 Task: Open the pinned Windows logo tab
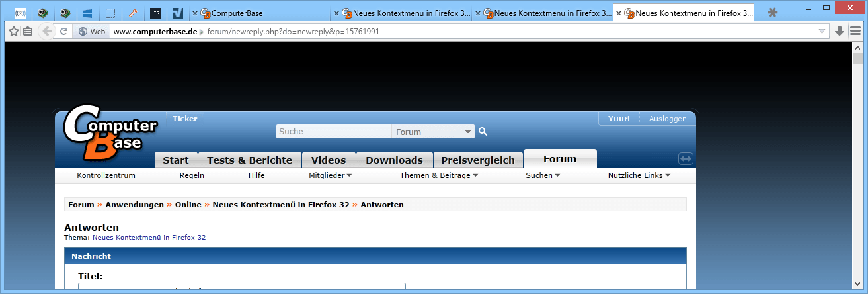pyautogui.click(x=88, y=13)
